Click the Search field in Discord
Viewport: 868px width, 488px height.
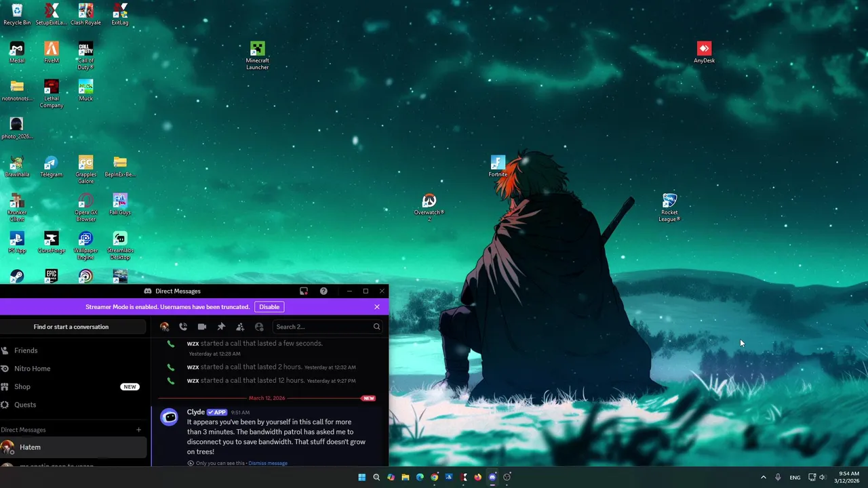click(328, 327)
